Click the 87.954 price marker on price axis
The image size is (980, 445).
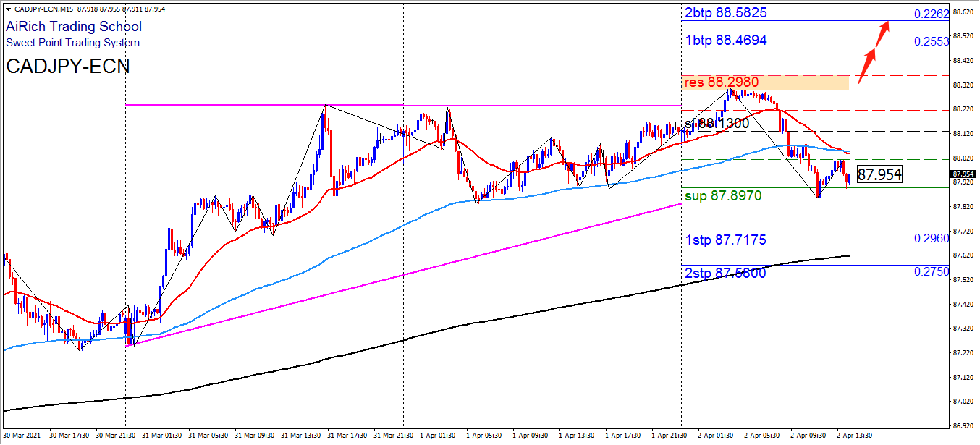pyautogui.click(x=963, y=174)
